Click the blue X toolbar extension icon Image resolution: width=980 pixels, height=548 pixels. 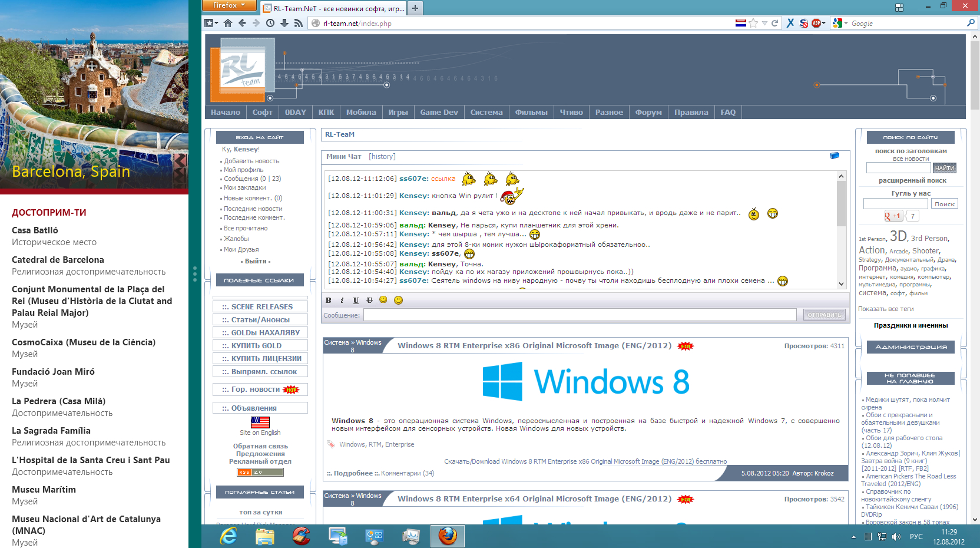click(x=790, y=23)
